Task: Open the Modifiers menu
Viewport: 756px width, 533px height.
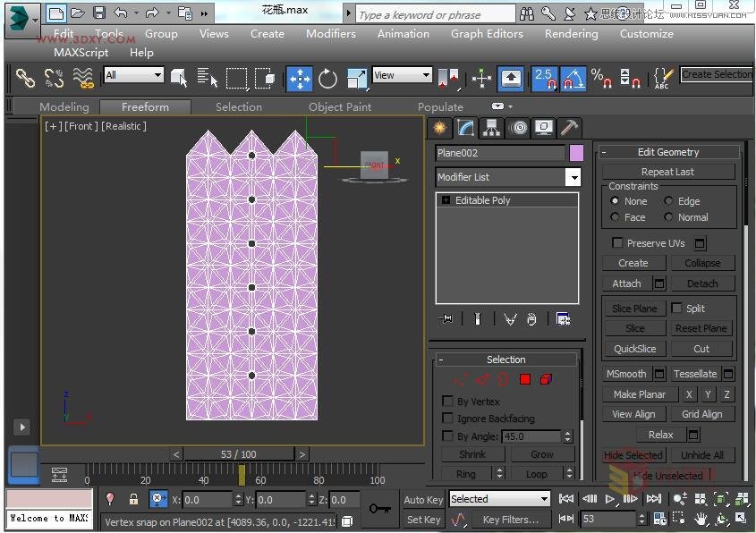Action: [330, 34]
